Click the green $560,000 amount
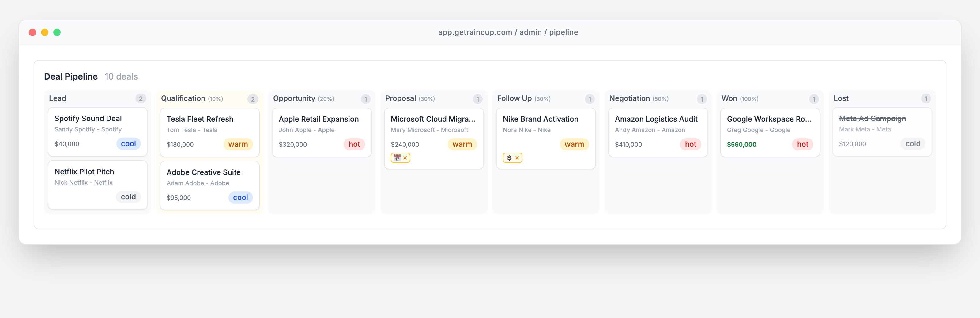980x318 pixels. pos(741,144)
